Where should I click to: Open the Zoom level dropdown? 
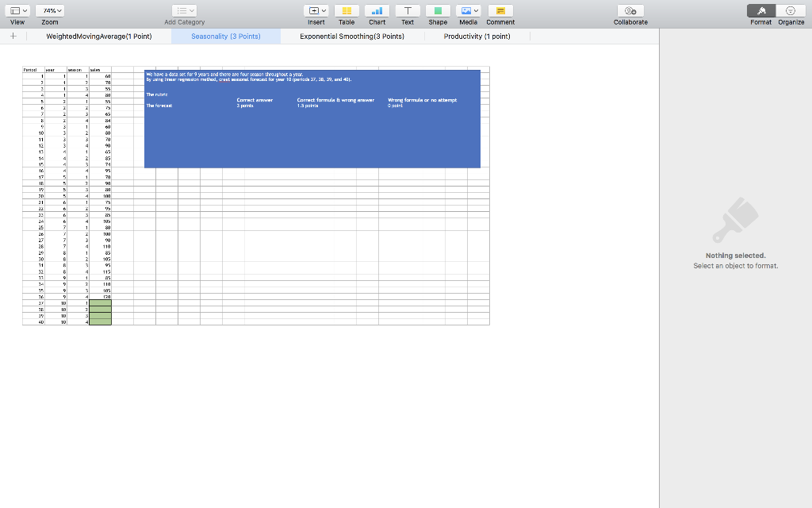pos(51,10)
